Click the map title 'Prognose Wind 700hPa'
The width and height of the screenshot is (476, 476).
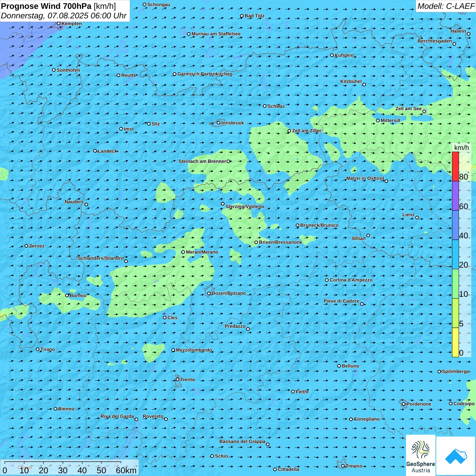(x=46, y=6)
